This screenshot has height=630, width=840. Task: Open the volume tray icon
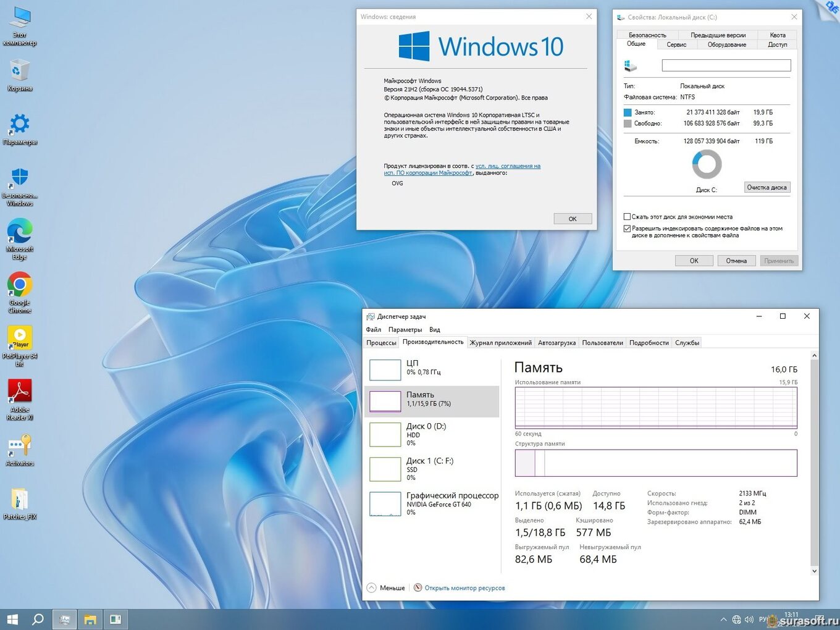(749, 619)
